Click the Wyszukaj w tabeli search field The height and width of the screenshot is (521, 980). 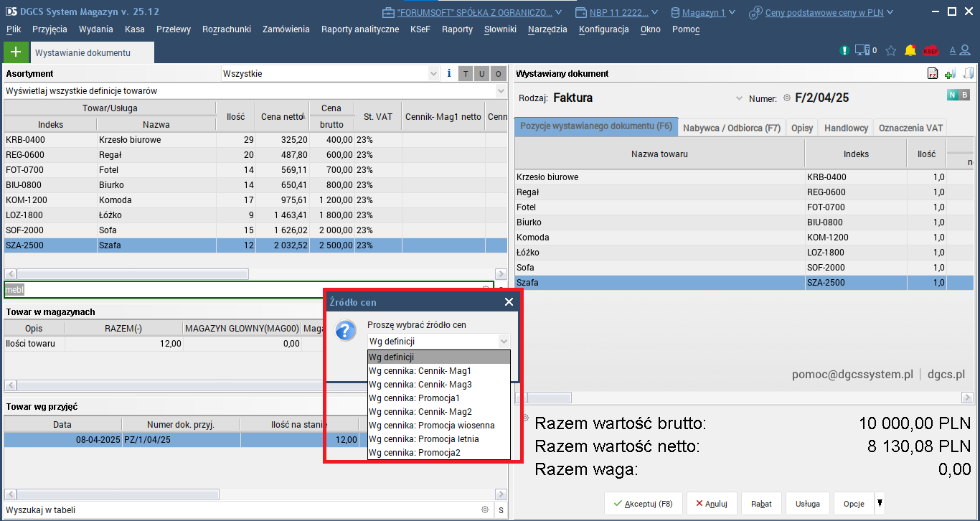[240, 510]
